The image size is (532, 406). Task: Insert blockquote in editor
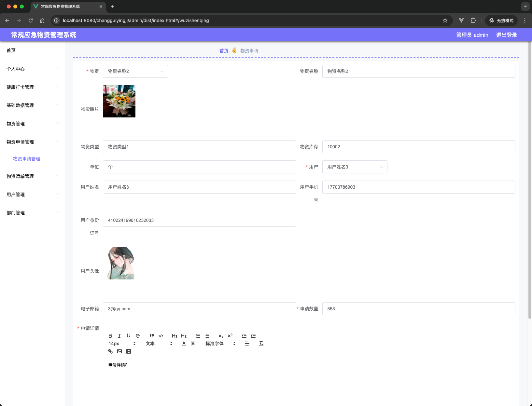(x=151, y=336)
